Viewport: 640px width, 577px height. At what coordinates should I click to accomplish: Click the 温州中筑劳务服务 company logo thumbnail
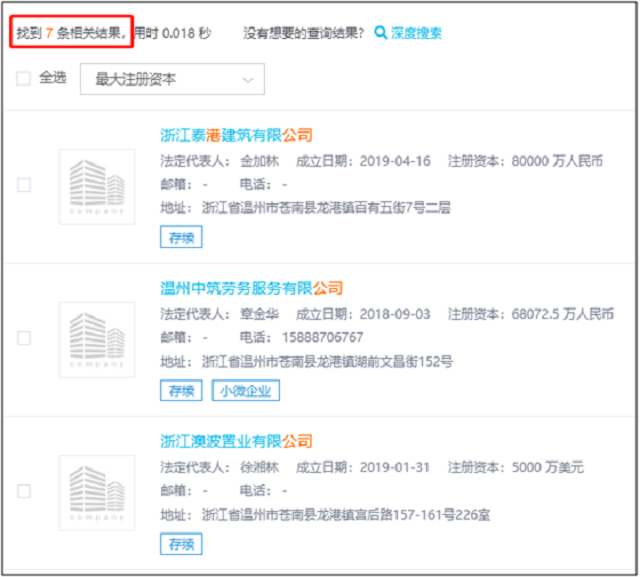coord(96,339)
